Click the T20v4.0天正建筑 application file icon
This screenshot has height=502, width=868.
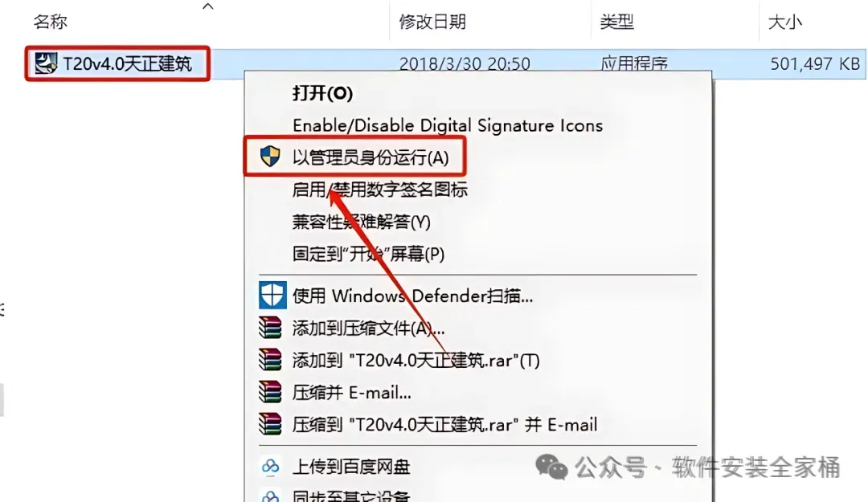coord(45,63)
